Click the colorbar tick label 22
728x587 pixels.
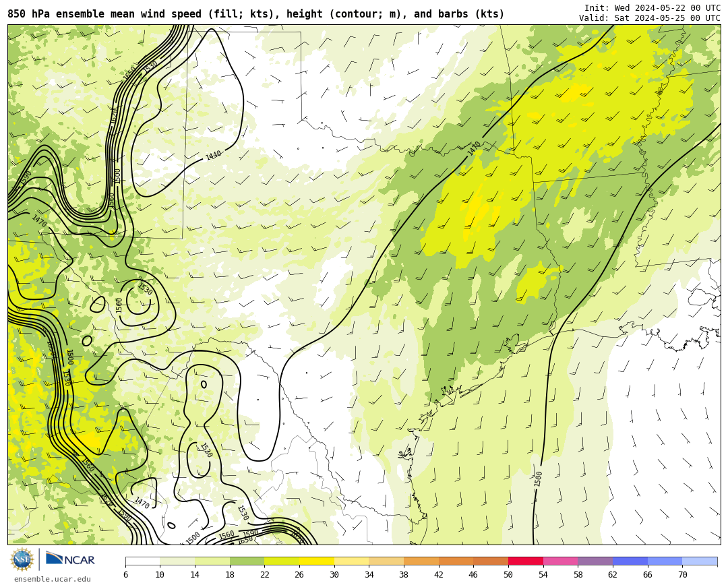265,575
